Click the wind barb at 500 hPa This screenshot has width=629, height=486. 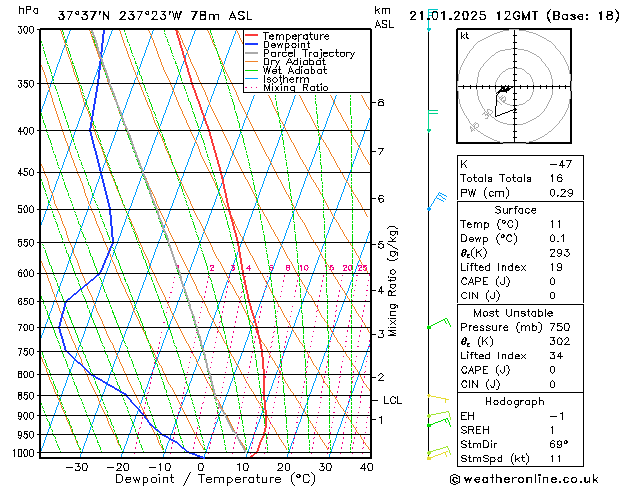click(437, 201)
